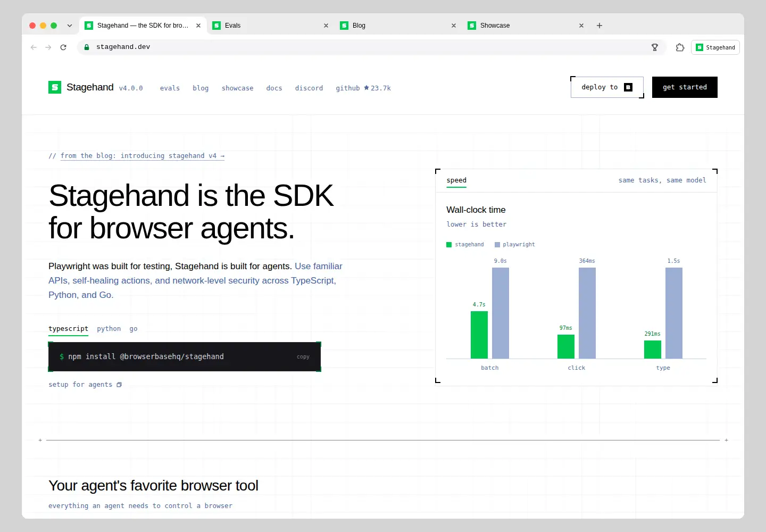Image resolution: width=766 pixels, height=532 pixels.
Task: Switch to the Evals browser tab
Action: coord(271,26)
